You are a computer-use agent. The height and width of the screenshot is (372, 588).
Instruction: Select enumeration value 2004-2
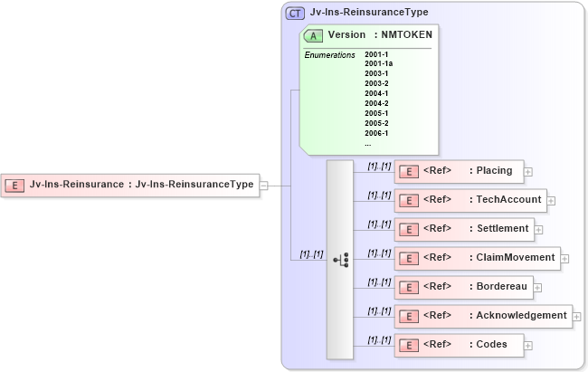[376, 103]
